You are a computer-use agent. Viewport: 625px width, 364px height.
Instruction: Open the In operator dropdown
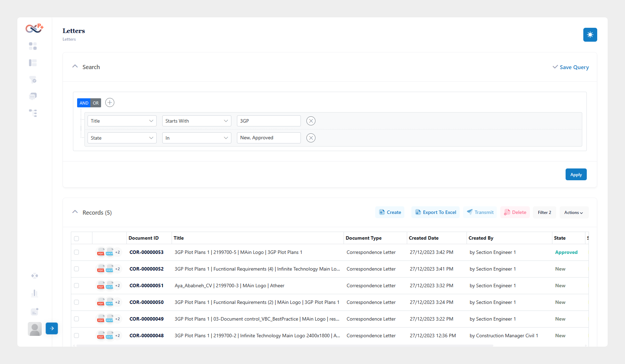tap(197, 138)
